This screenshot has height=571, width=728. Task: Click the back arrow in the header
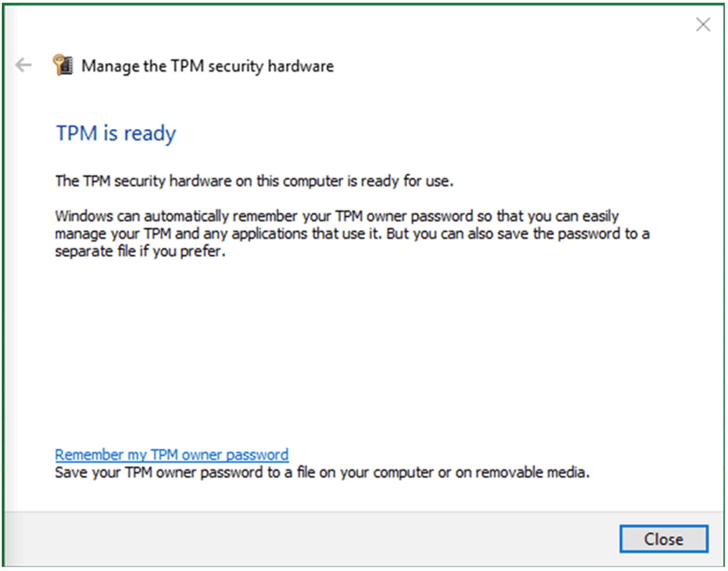click(x=23, y=65)
